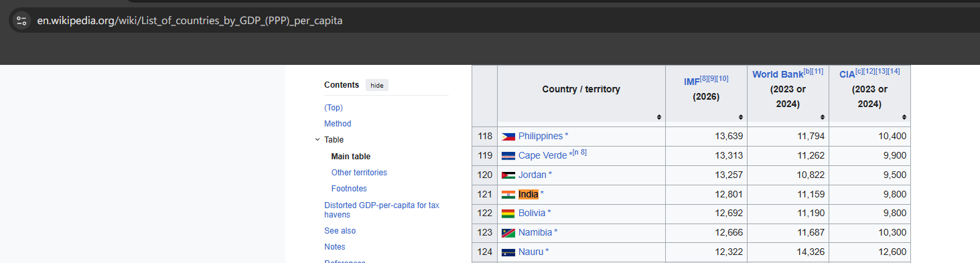Hide the Contents sidebar
The width and height of the screenshot is (980, 263).
(x=377, y=85)
